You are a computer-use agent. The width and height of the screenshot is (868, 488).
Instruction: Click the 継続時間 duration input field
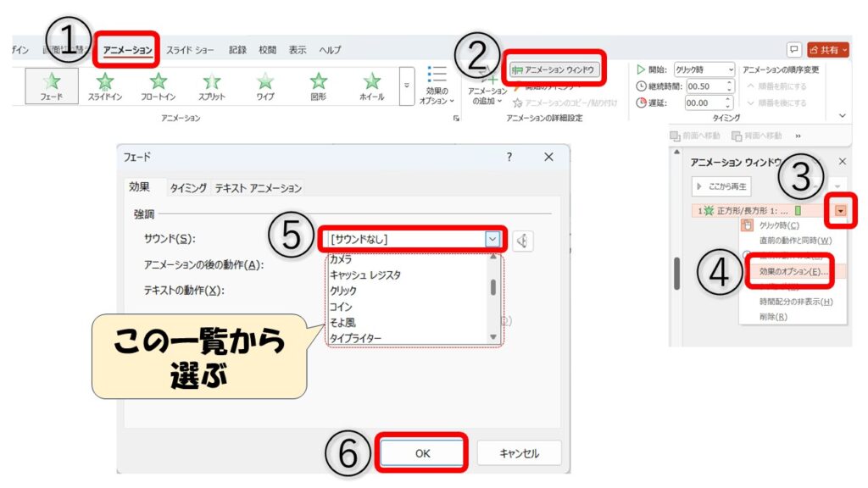coord(704,86)
